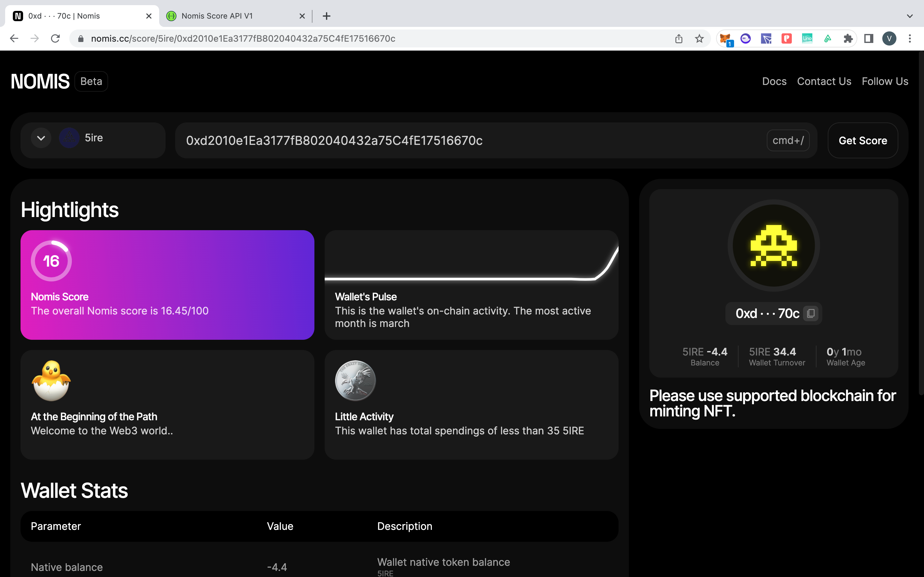Reload the page
Viewport: 924px width, 577px height.
[56, 38]
